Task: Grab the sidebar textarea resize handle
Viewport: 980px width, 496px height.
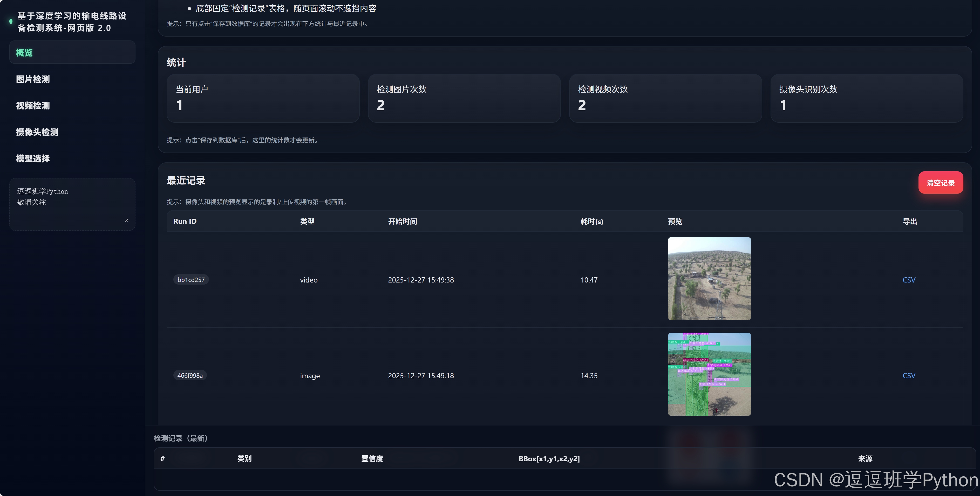Action: (127, 220)
